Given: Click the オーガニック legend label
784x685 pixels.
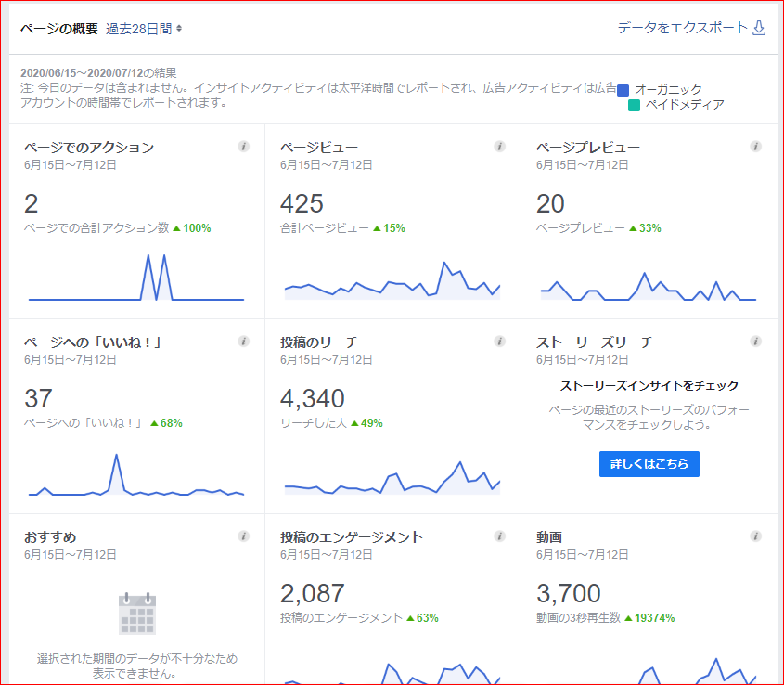Looking at the screenshot, I should click(x=669, y=89).
